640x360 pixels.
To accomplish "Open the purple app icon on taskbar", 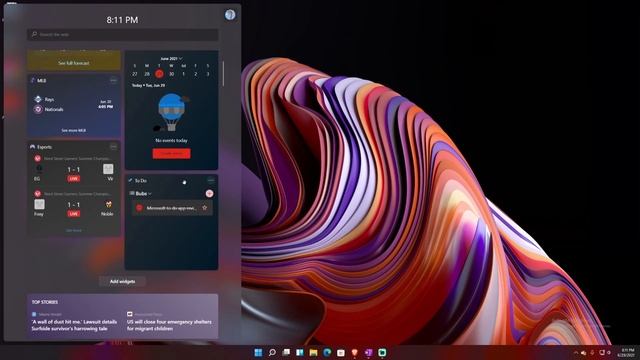I will click(369, 353).
